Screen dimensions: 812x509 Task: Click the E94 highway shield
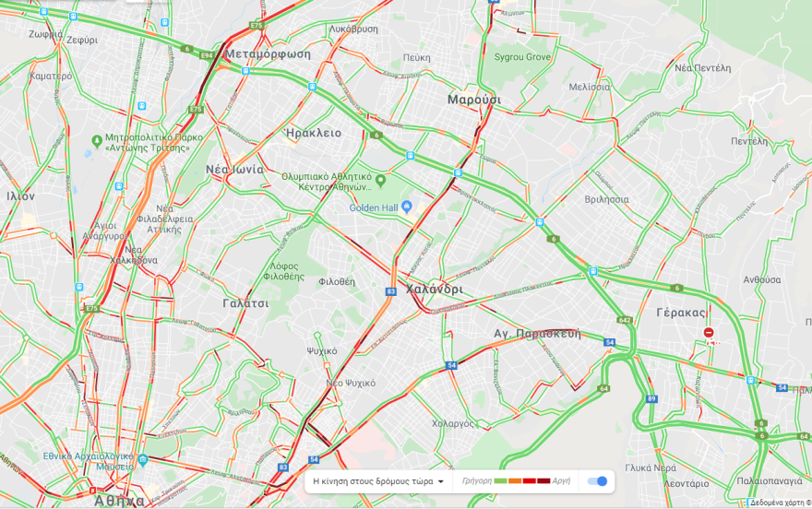pyautogui.click(x=207, y=55)
